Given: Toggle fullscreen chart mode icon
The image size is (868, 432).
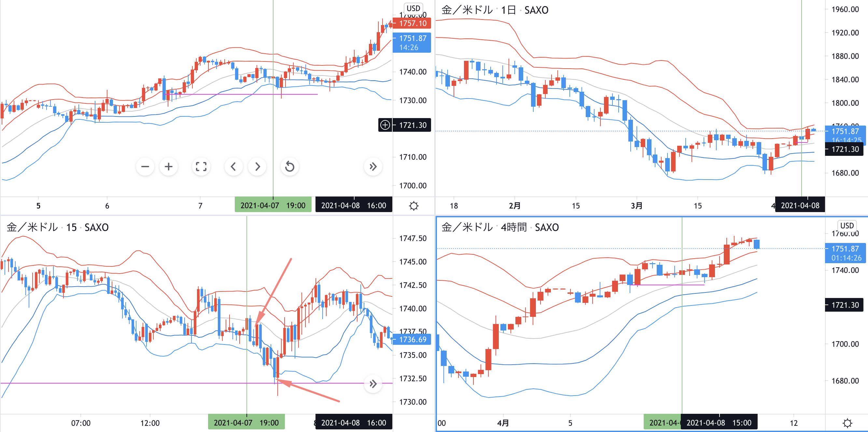Looking at the screenshot, I should [201, 167].
